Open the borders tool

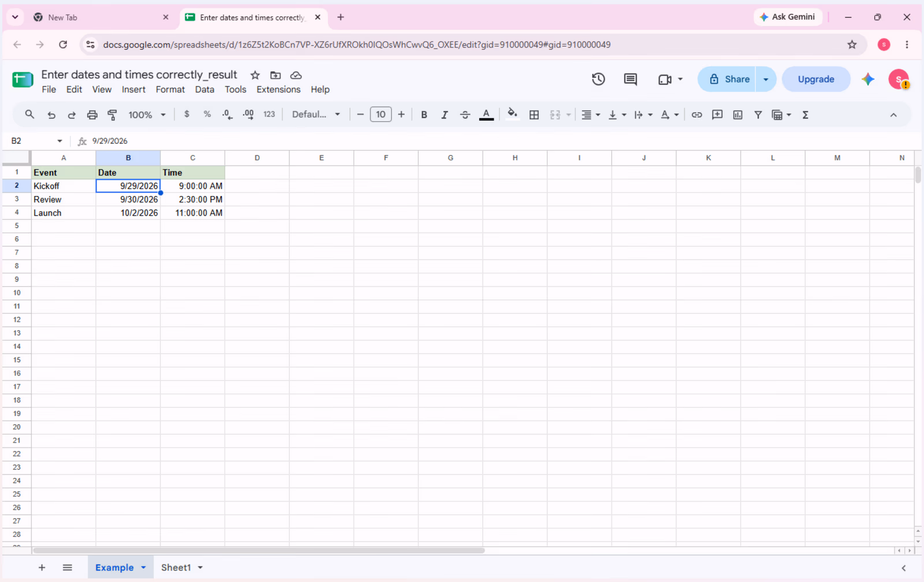[534, 115]
